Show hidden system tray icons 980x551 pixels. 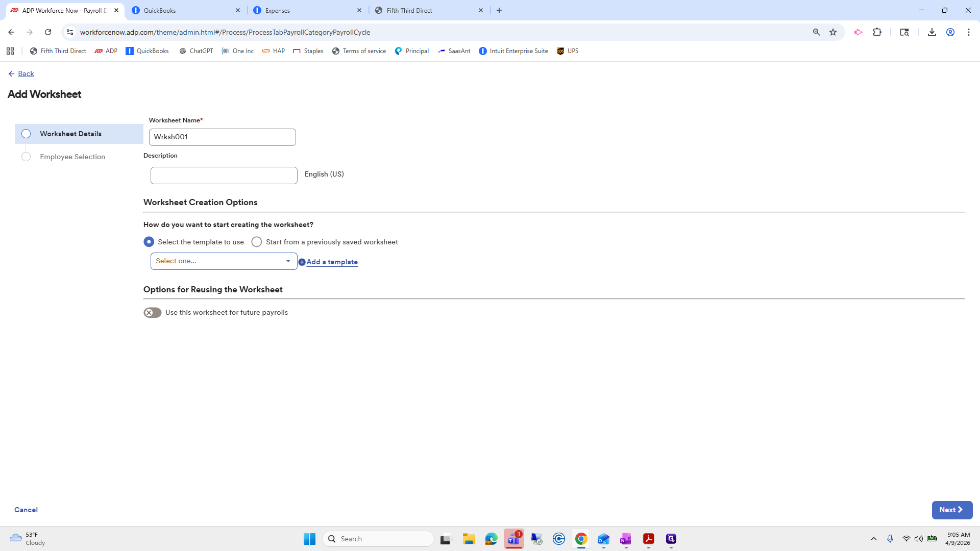pyautogui.click(x=874, y=539)
